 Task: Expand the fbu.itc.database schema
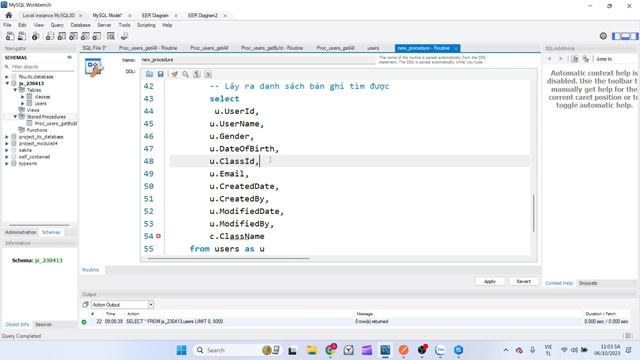[7, 77]
